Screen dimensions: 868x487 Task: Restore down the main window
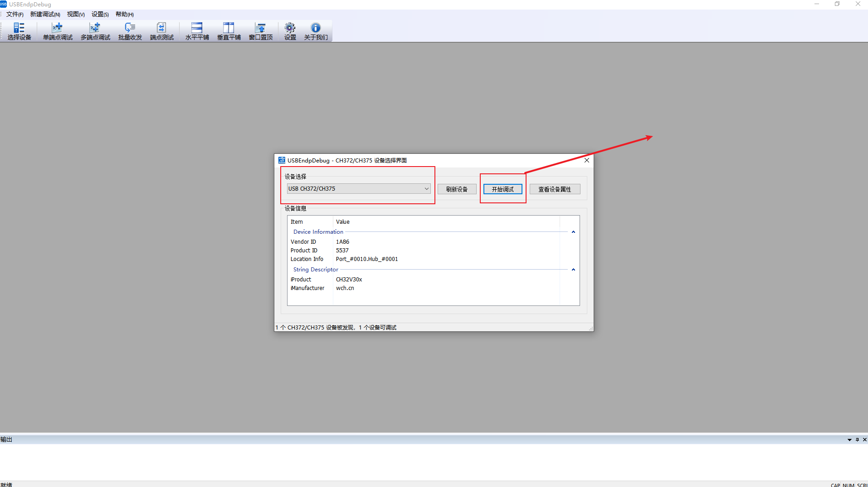[837, 4]
